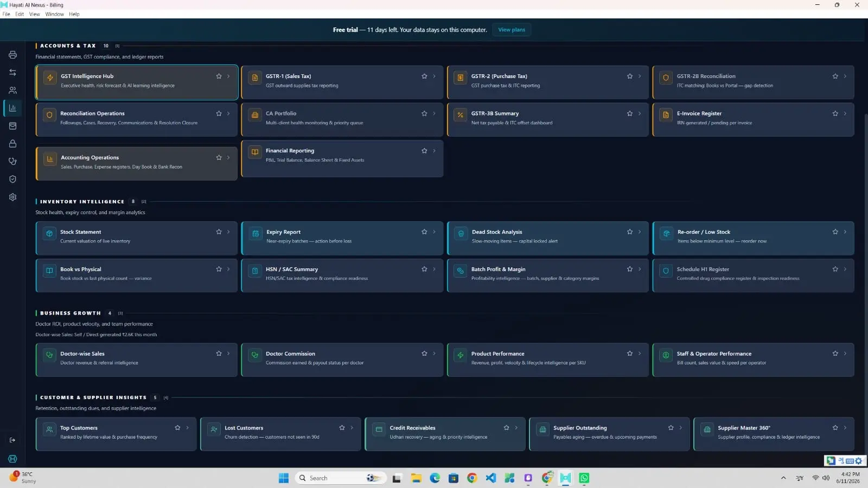Click the Credit Receivables chevron
The image size is (868, 488).
tap(516, 428)
